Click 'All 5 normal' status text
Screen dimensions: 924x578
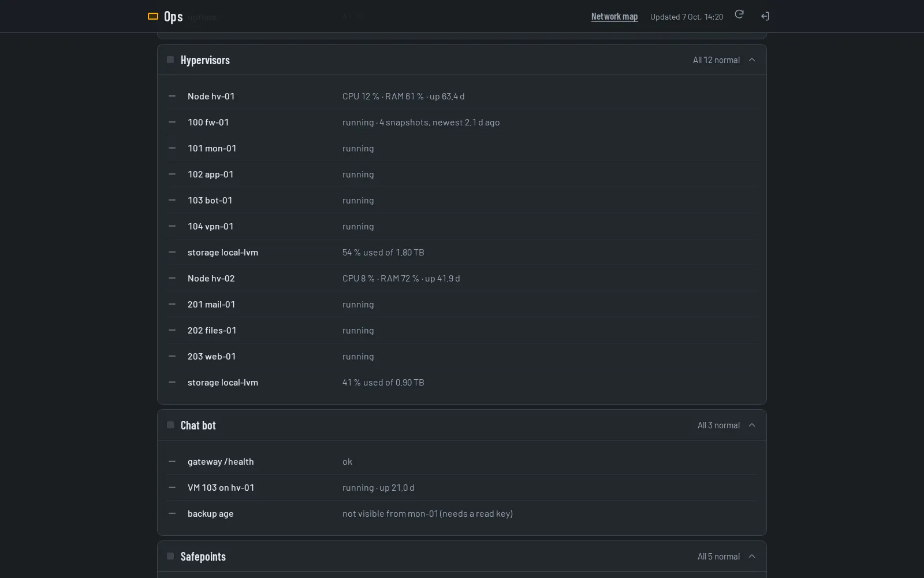pyautogui.click(x=718, y=556)
